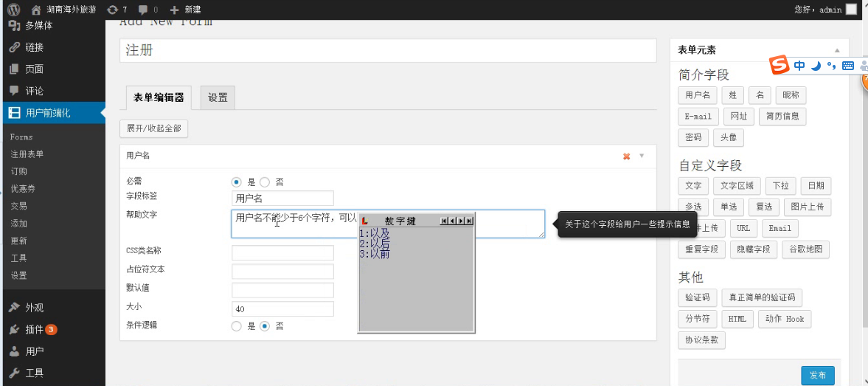Open the soft keyboard icon on IME bar
Viewport: 868px width, 386px height.
point(847,66)
